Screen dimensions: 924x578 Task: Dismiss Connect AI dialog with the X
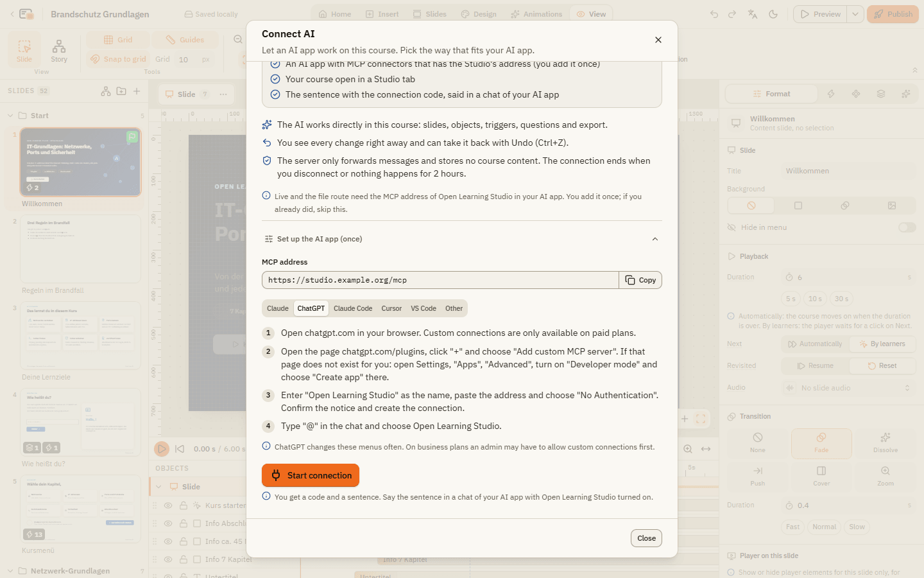coord(658,40)
